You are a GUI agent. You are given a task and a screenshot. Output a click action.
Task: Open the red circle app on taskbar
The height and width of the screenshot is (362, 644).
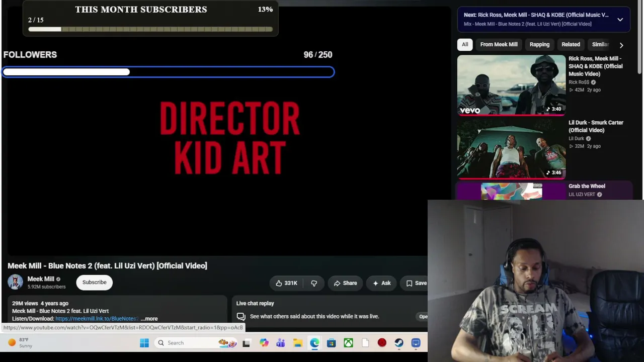point(382,343)
